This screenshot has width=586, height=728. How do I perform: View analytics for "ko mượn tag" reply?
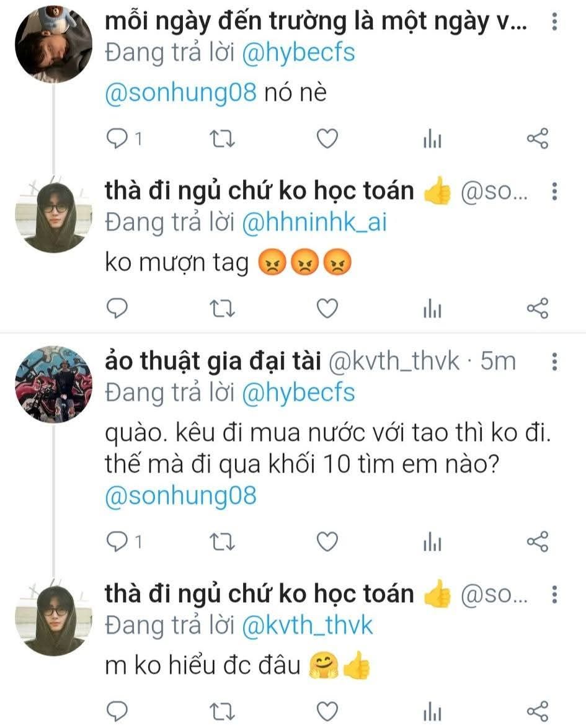(432, 308)
